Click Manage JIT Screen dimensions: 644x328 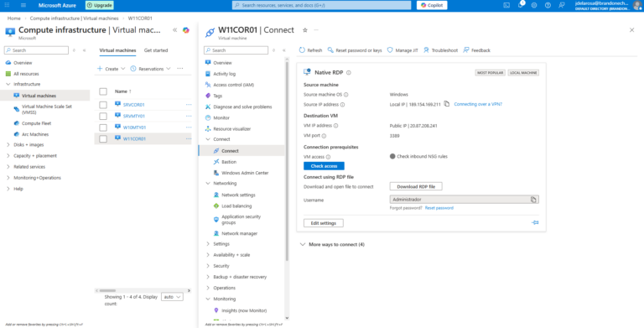[402, 50]
